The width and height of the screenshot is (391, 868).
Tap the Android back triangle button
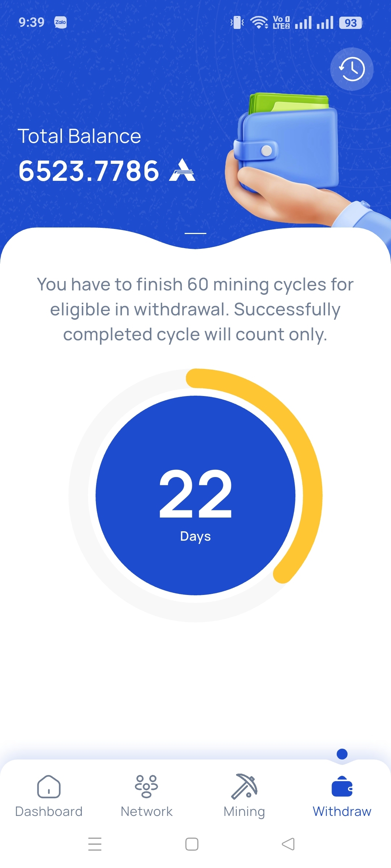pos(288,844)
